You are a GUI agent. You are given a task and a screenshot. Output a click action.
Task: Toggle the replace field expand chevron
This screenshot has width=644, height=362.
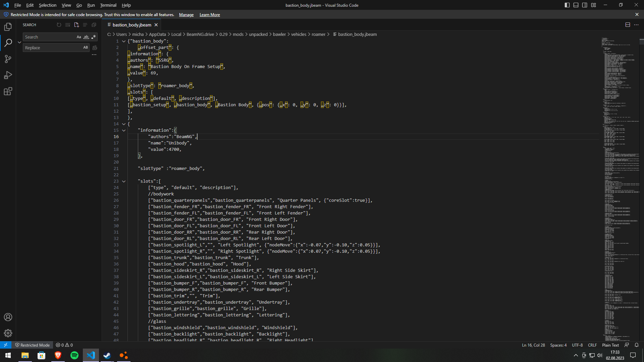pyautogui.click(x=19, y=42)
